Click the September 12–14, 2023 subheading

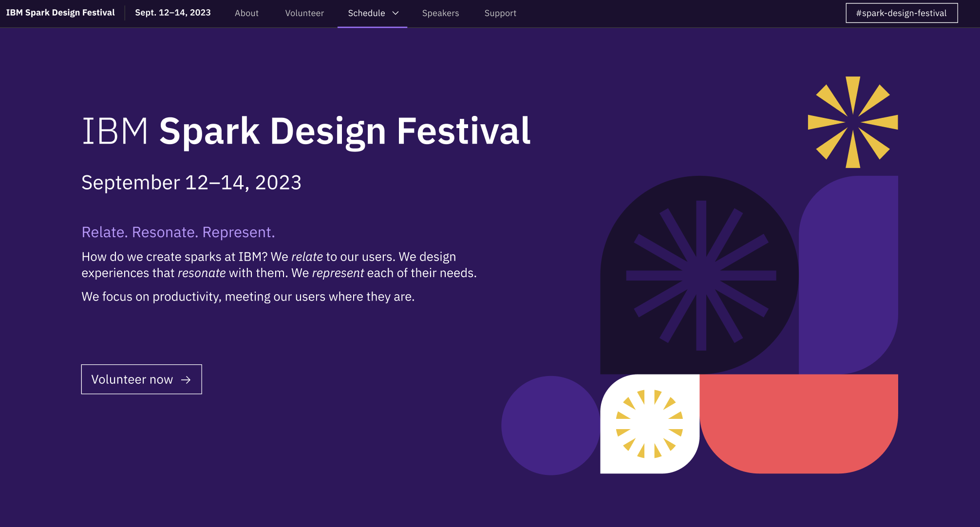[x=191, y=183]
